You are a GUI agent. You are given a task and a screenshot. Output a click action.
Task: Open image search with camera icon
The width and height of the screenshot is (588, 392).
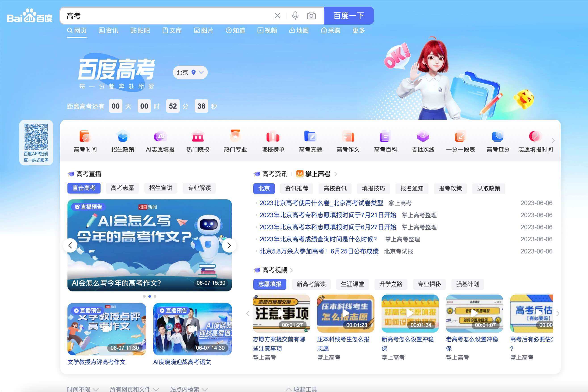(x=311, y=16)
